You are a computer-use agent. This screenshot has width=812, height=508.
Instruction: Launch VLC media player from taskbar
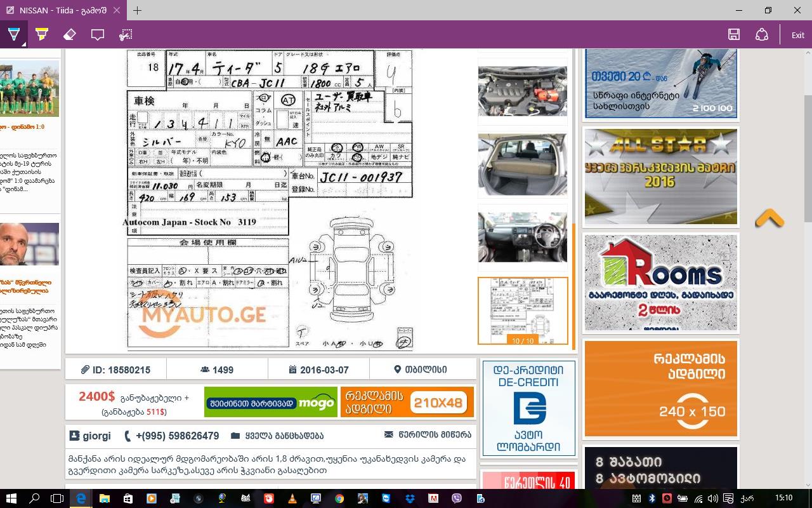292,498
